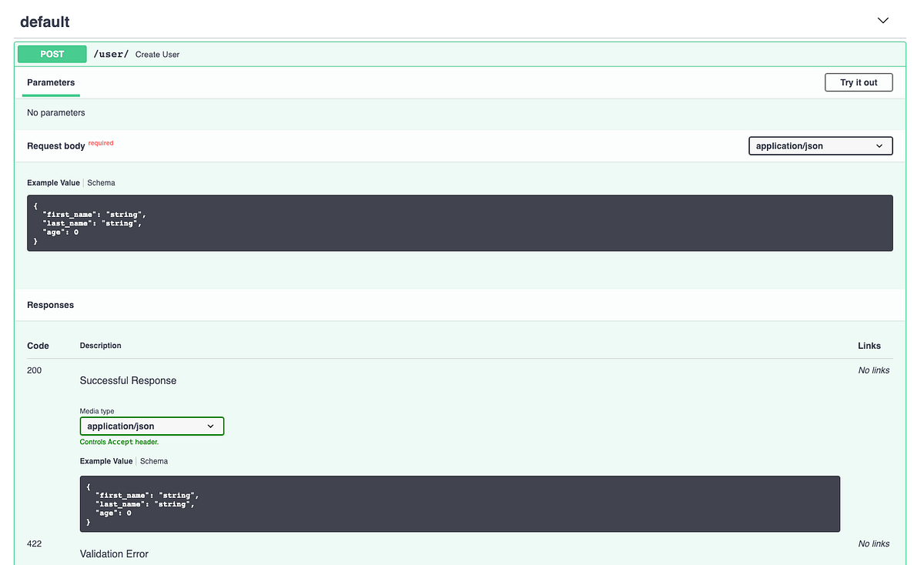Switch to the Schema tab under Request body
The image size is (924, 565).
(101, 182)
